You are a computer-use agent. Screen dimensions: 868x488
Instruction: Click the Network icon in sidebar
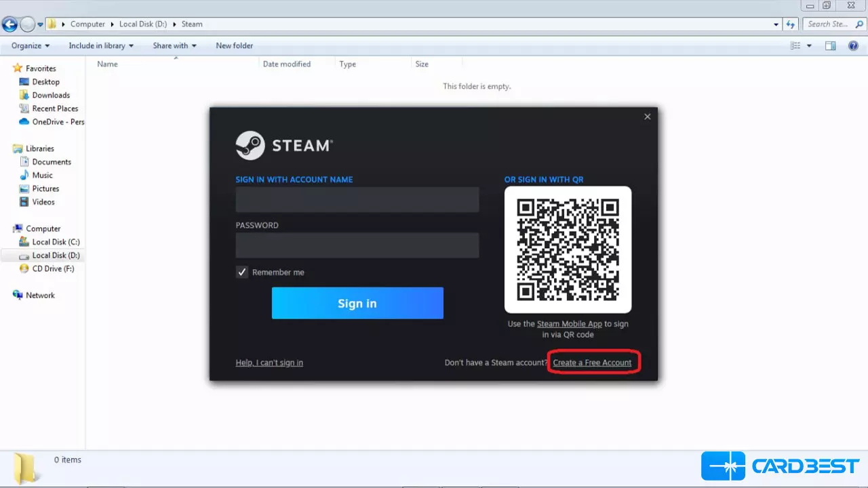point(18,296)
